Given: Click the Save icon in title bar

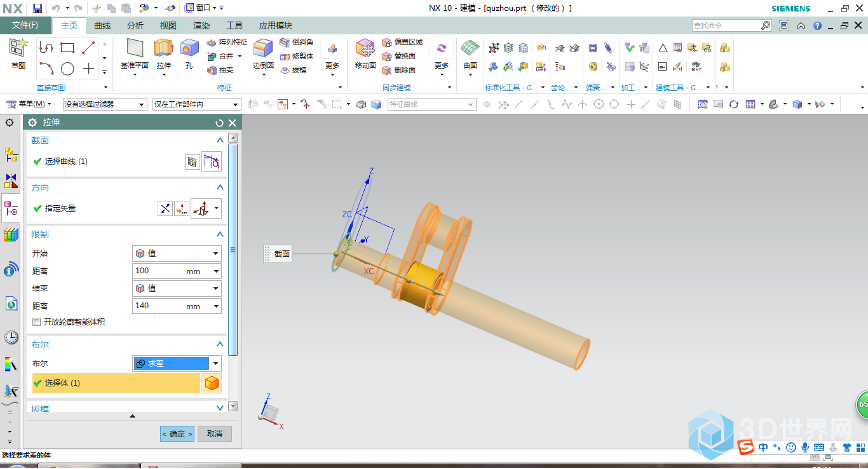Looking at the screenshot, I should coord(37,8).
